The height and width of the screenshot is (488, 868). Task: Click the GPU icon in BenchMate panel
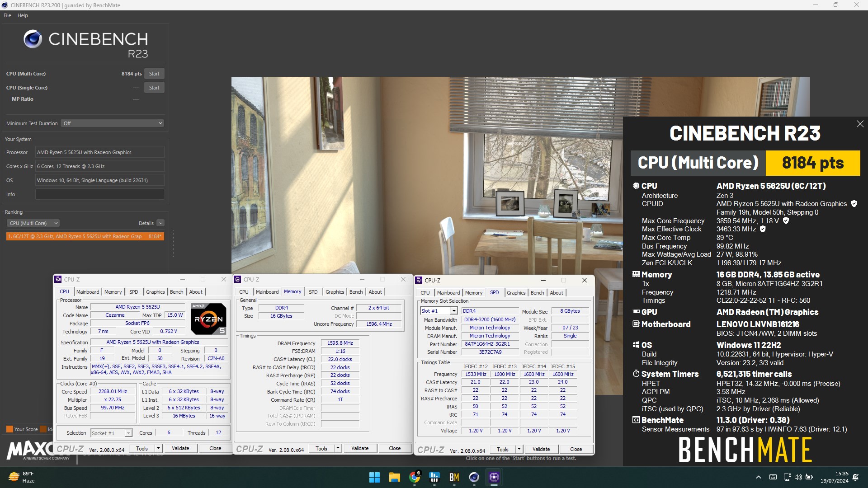click(636, 312)
